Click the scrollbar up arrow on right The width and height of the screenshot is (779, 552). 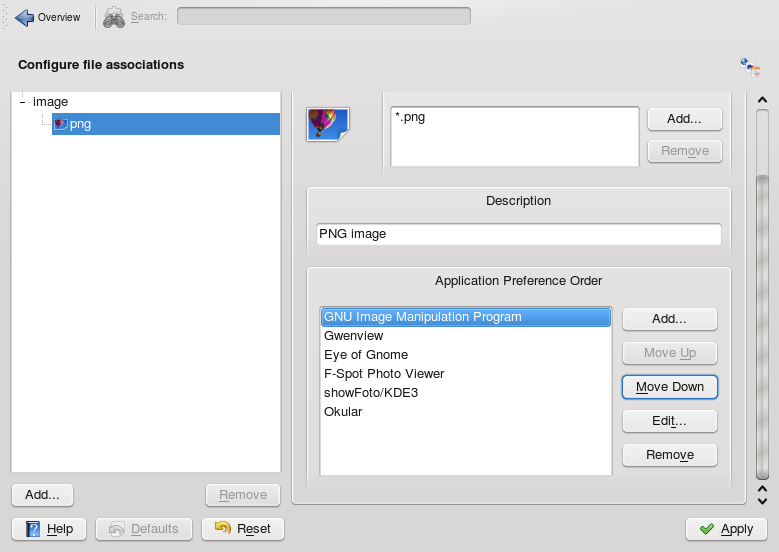[762, 100]
